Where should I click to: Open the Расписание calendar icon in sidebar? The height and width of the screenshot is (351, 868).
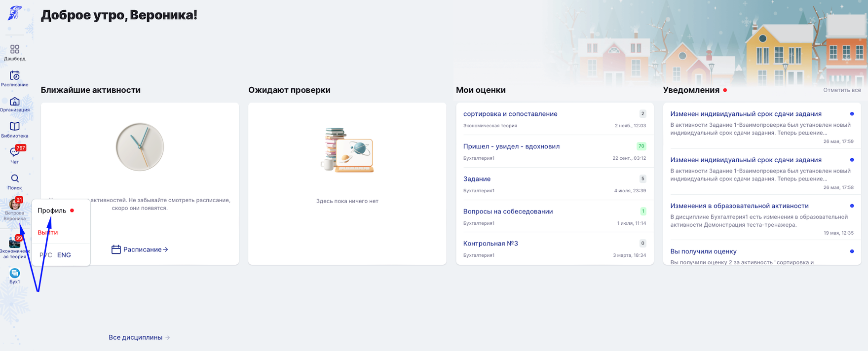click(x=15, y=75)
